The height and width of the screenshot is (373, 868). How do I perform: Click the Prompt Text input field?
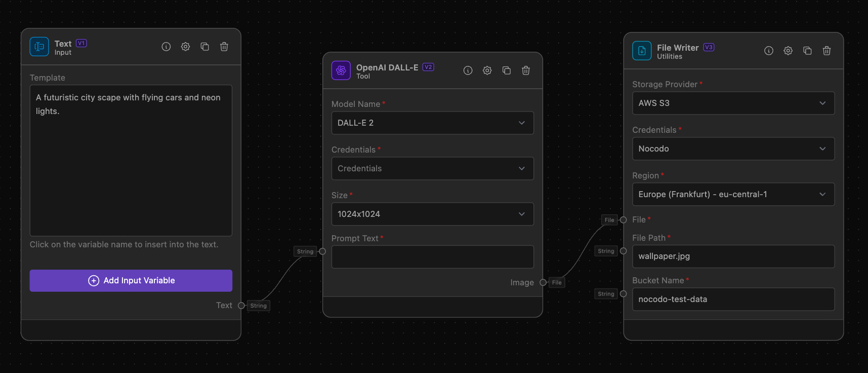(x=432, y=256)
